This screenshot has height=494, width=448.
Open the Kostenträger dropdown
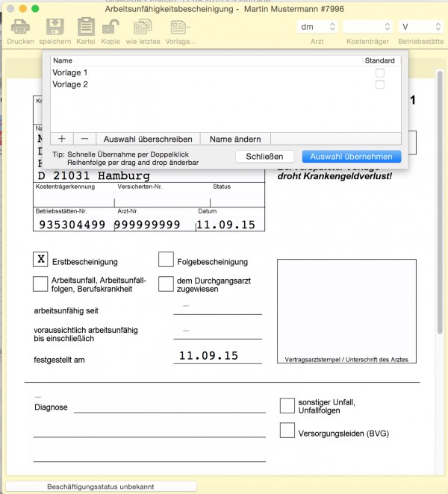[x=367, y=27]
